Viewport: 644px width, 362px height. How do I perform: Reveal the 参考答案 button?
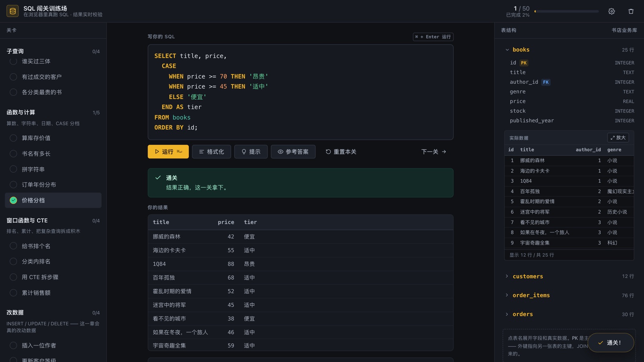click(293, 152)
